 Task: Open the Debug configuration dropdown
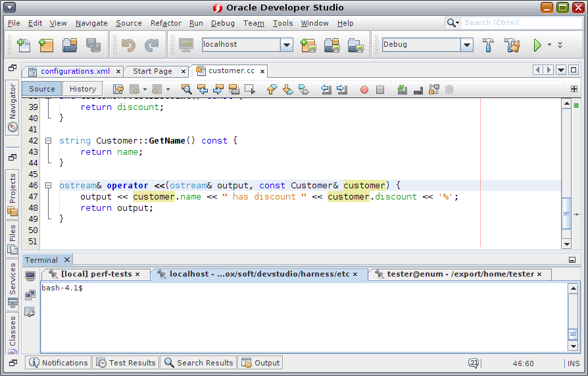(x=466, y=45)
